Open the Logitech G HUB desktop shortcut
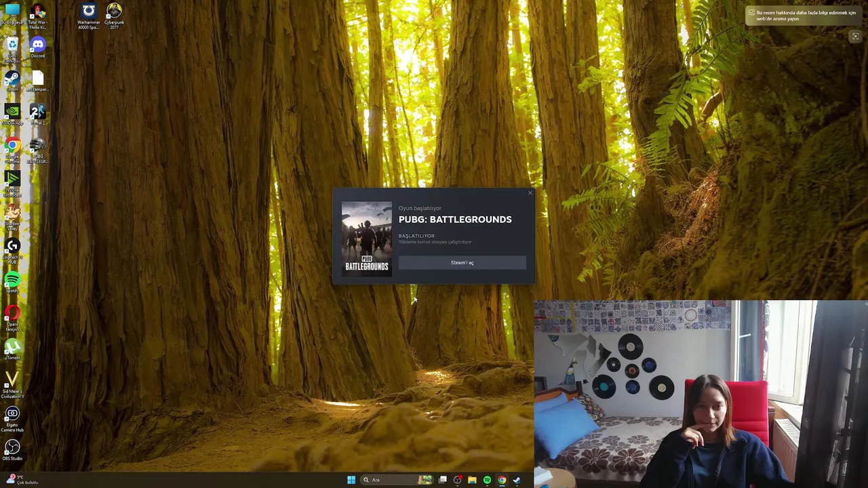The image size is (868, 488). 12,251
